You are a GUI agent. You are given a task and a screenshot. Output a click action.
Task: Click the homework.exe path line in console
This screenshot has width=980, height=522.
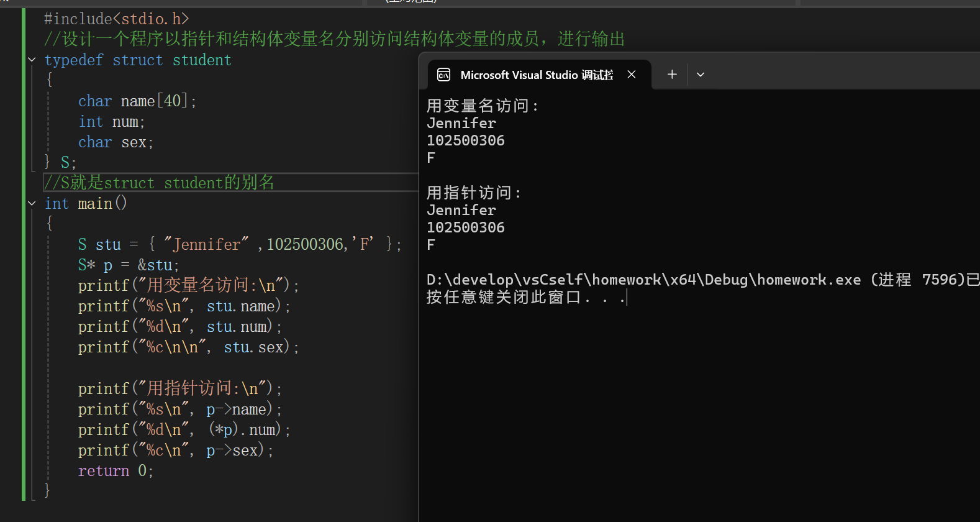tap(703, 280)
